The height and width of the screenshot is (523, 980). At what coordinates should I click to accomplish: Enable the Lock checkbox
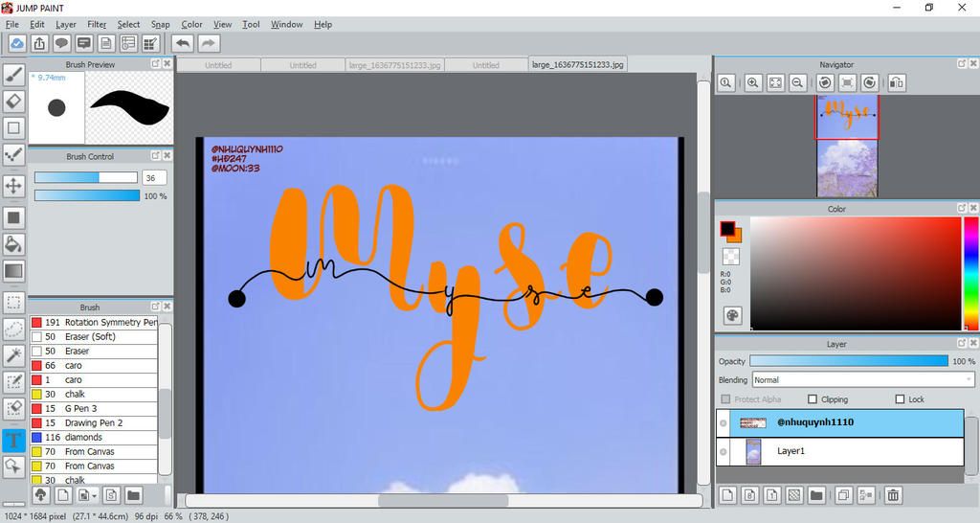click(x=900, y=399)
